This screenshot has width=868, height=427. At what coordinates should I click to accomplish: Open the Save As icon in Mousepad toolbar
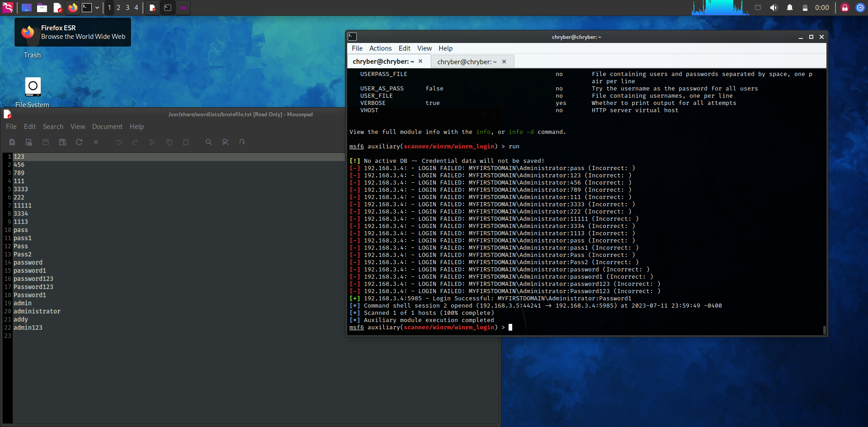click(62, 142)
